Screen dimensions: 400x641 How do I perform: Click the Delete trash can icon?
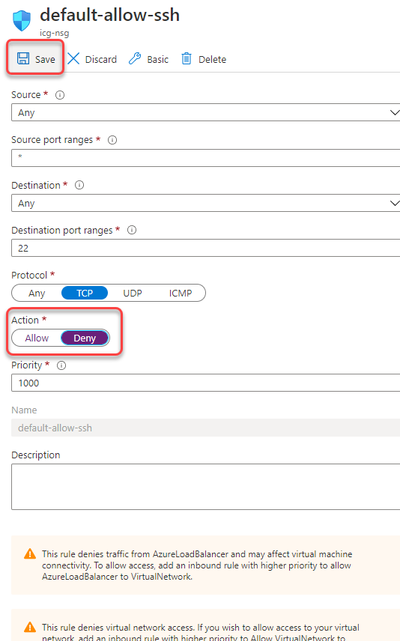point(187,58)
